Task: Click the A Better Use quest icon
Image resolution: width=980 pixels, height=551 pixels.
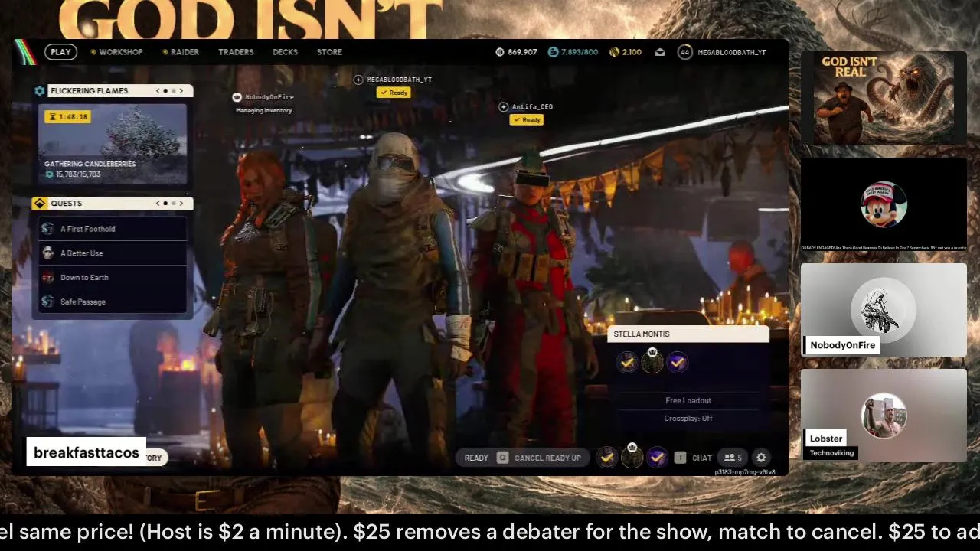Action: coord(47,253)
